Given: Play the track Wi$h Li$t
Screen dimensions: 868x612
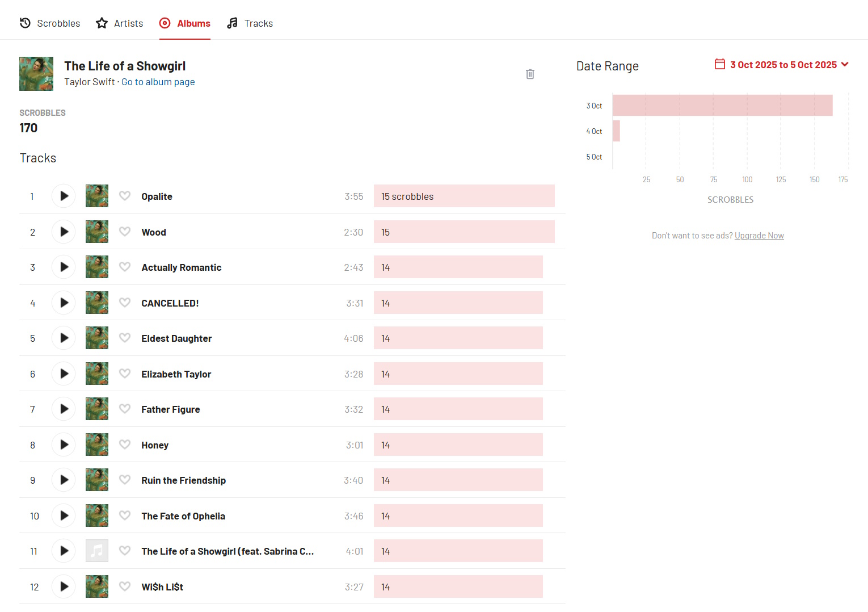Looking at the screenshot, I should click(x=64, y=586).
